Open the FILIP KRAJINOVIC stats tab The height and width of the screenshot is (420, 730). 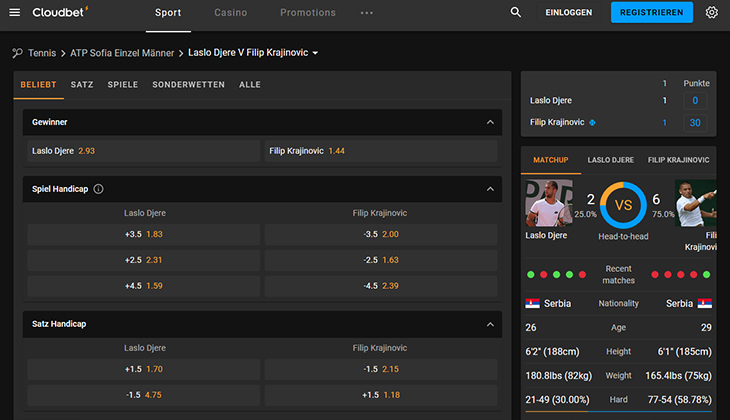click(678, 160)
